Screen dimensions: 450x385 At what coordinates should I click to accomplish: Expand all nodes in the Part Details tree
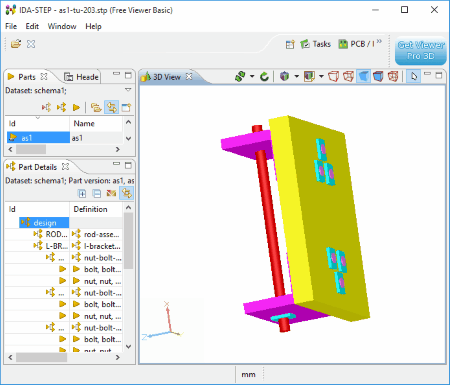point(82,193)
